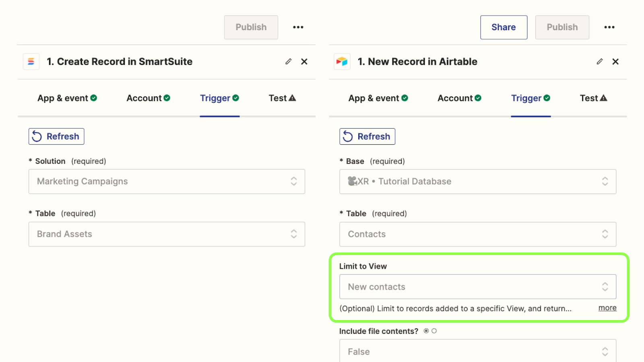644x362 pixels.
Task: Open Limit to View dropdown showing New contacts
Action: click(478, 287)
